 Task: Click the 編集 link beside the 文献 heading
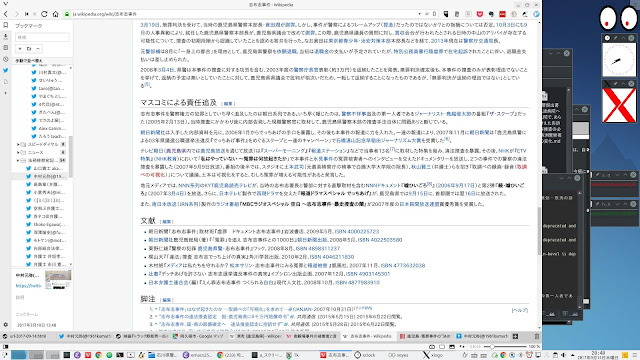tap(167, 222)
